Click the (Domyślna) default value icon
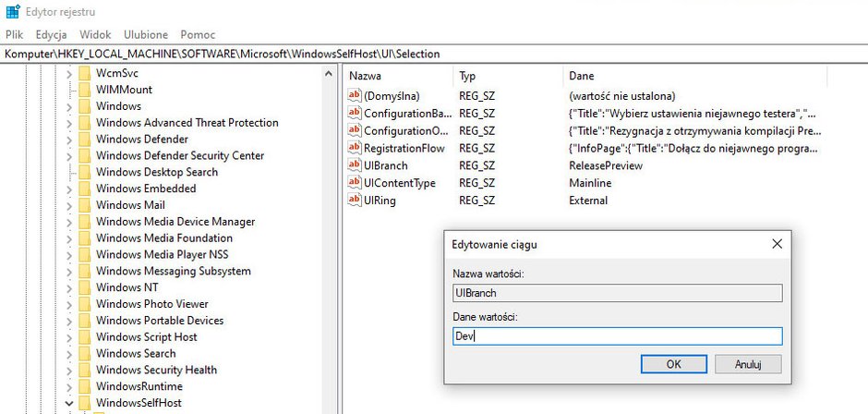The height and width of the screenshot is (414, 868). pos(354,96)
